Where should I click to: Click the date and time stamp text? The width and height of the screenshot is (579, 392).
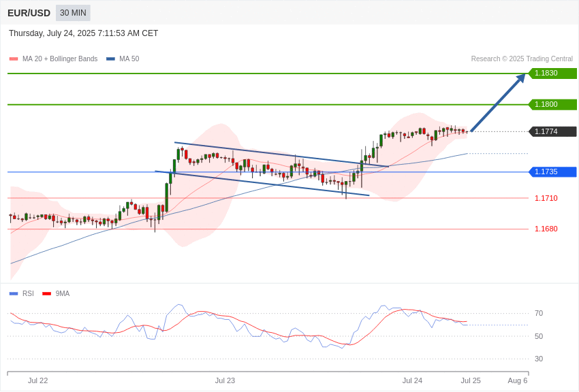pyautogui.click(x=84, y=33)
